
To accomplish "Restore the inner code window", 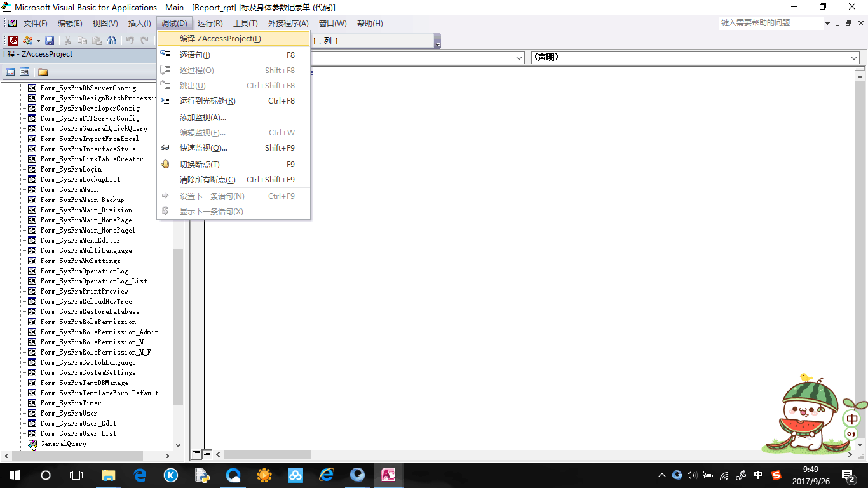I will click(x=848, y=24).
